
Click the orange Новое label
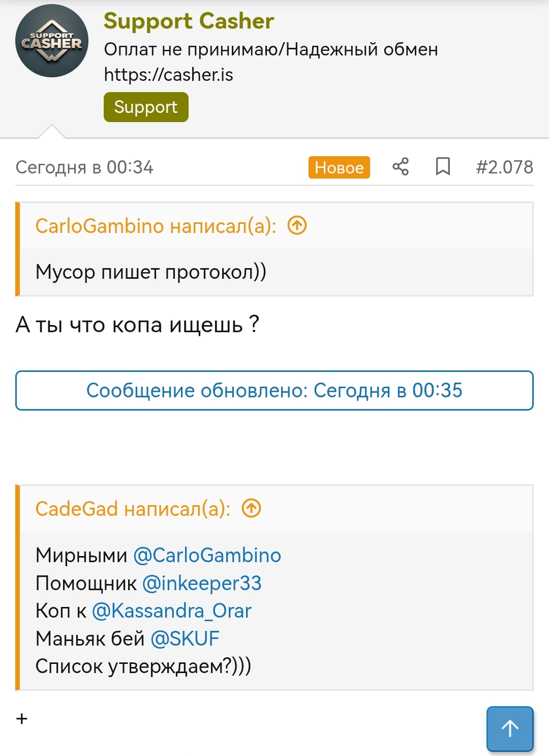coord(339,167)
